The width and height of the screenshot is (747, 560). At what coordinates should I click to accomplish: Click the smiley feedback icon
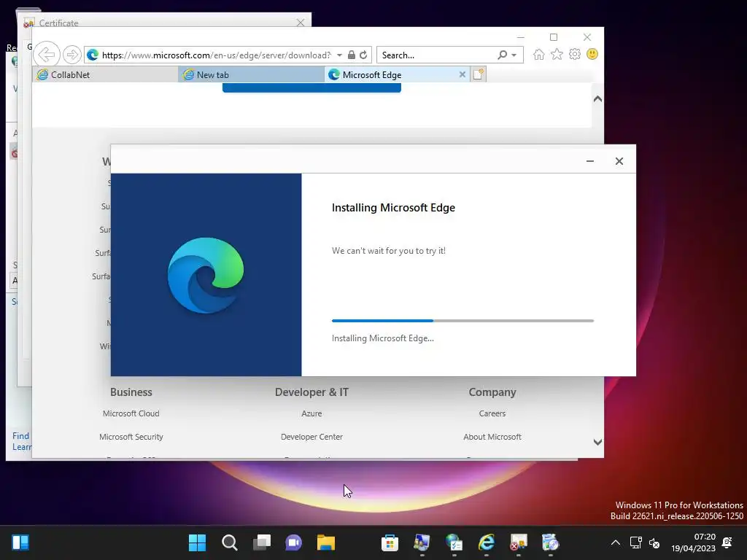pos(592,54)
